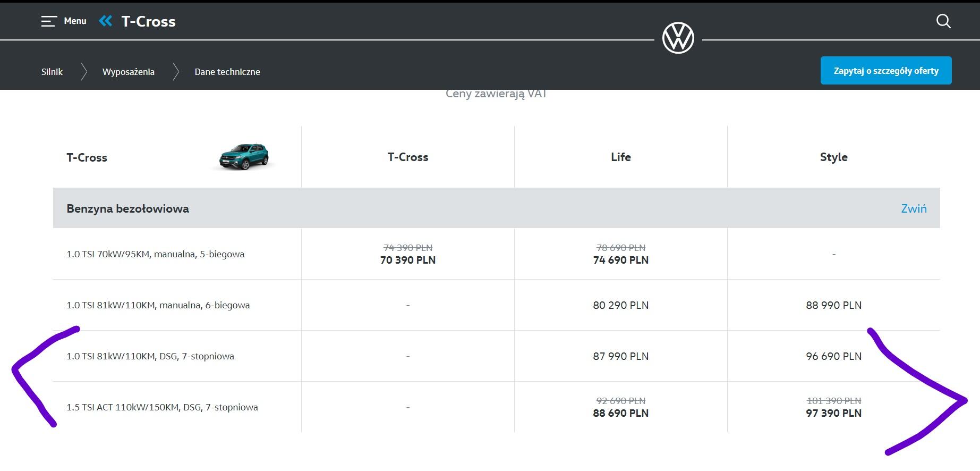Click the teal T-Cross car thumbnail
980x471 pixels.
(x=244, y=157)
